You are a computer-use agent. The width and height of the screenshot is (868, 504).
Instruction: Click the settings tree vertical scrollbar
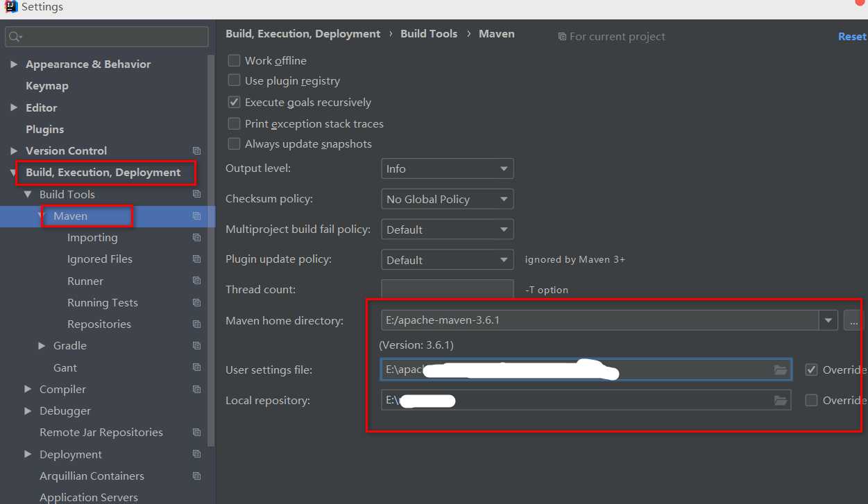[211, 250]
